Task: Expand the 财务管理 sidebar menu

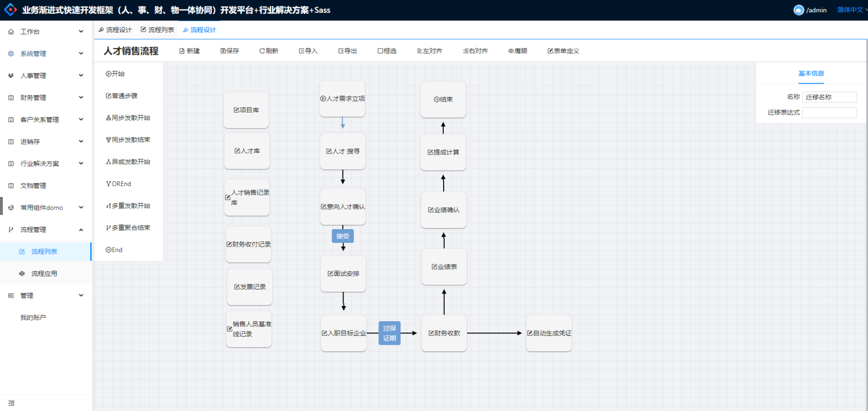Action: 46,97
